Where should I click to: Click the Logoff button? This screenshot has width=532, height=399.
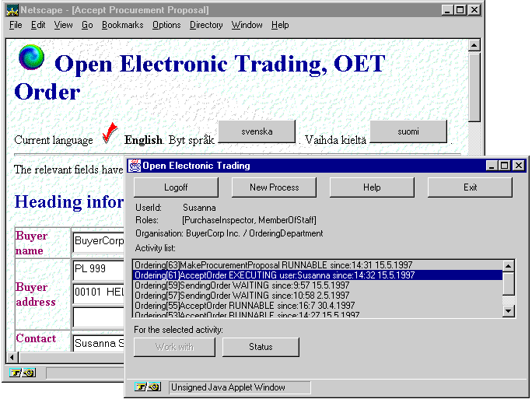click(x=176, y=187)
